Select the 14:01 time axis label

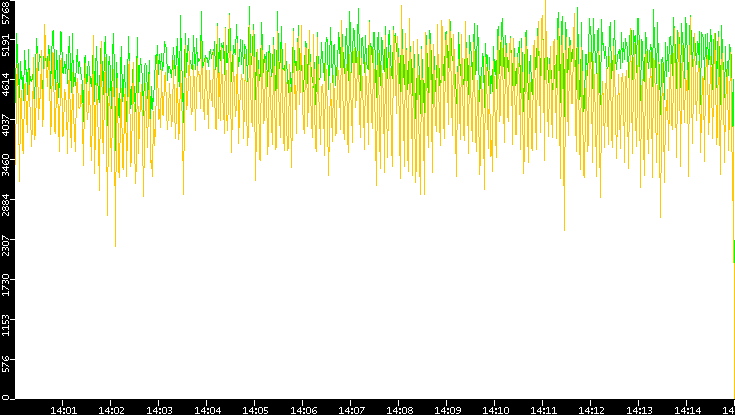pos(63,411)
